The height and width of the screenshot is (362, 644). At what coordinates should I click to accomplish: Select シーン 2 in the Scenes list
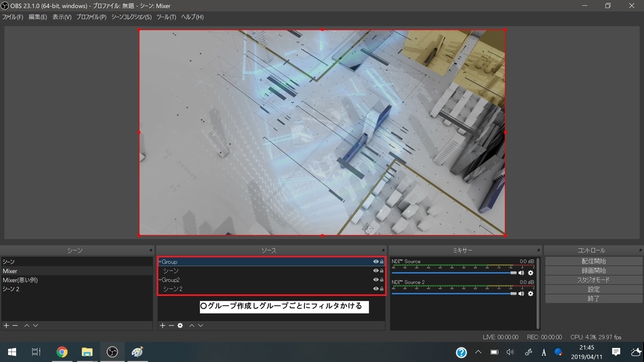[x=77, y=289]
